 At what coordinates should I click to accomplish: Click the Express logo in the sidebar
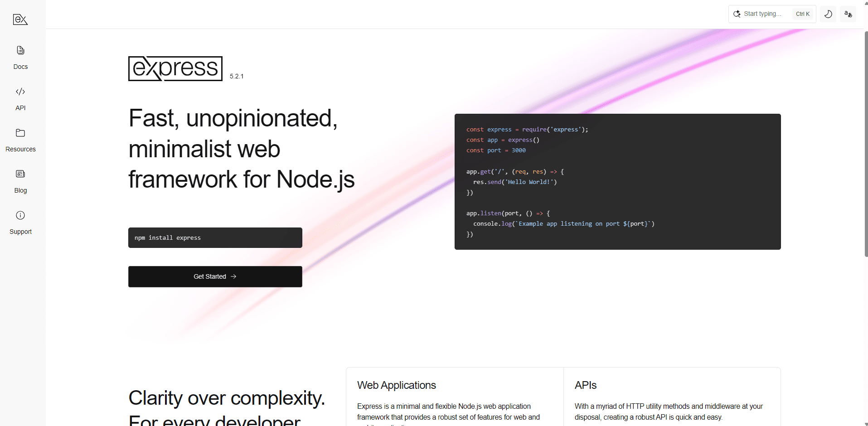(20, 19)
